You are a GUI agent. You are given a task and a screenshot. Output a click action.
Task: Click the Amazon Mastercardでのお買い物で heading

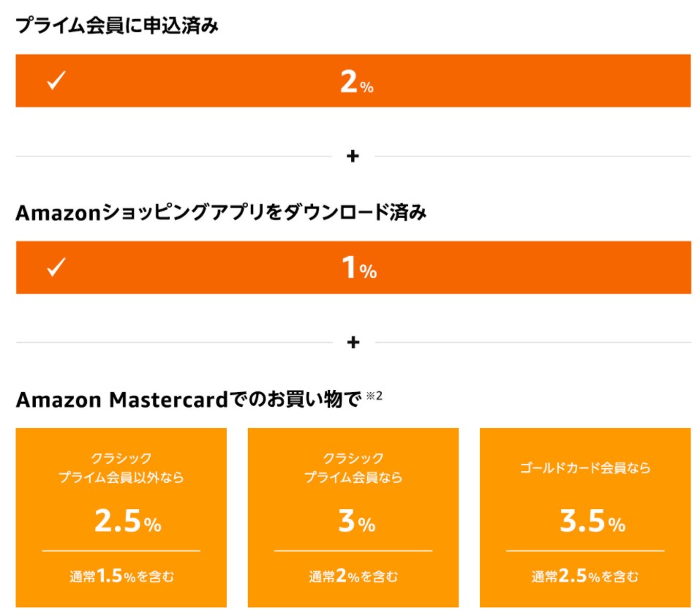189,399
